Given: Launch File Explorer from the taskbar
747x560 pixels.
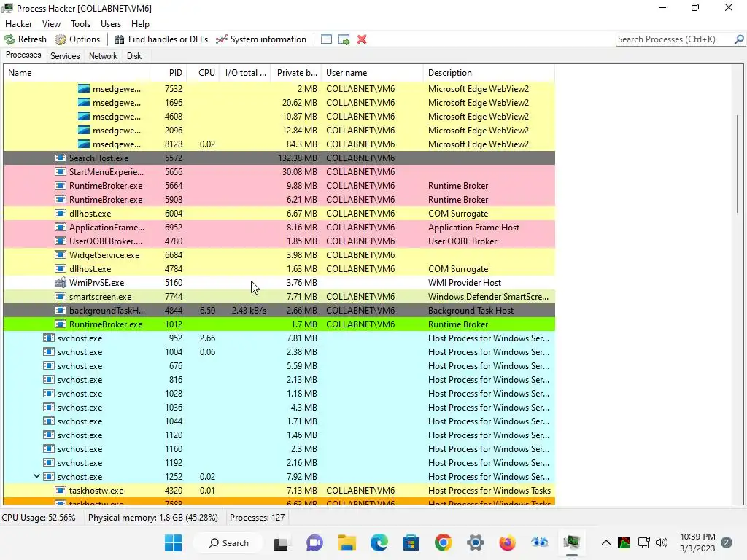Looking at the screenshot, I should pyautogui.click(x=347, y=542).
